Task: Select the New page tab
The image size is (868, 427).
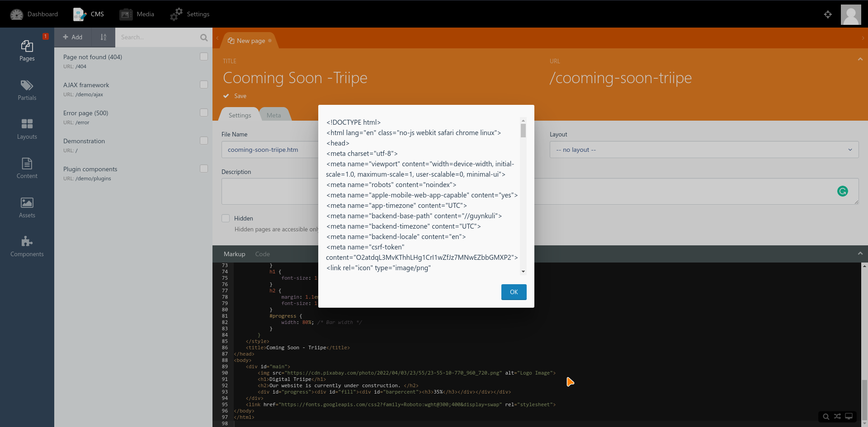Action: [x=250, y=41]
